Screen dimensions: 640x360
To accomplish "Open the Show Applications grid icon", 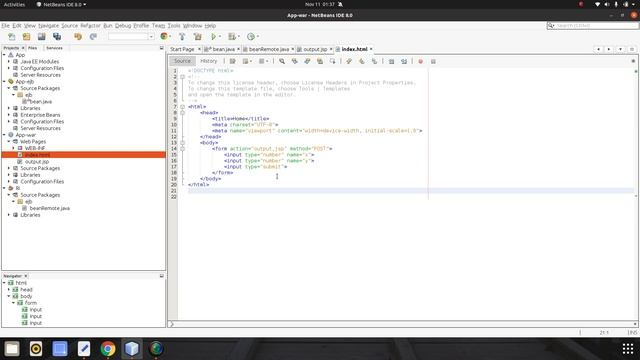I will 628,349.
